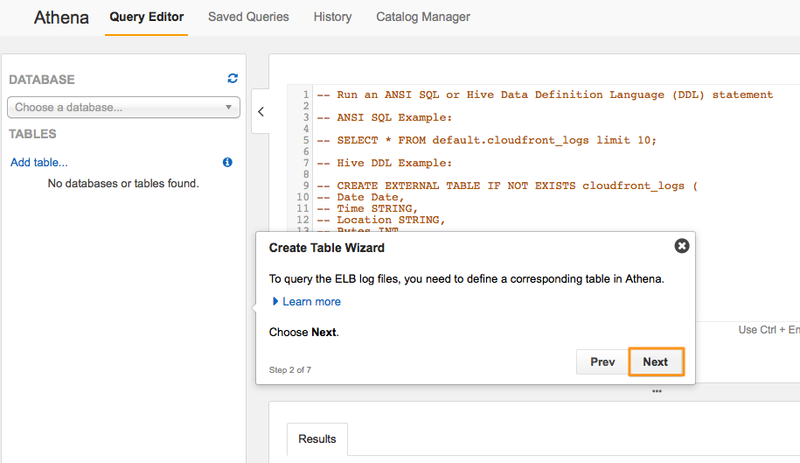The image size is (800, 463).
Task: Click the info icon beside Add table
Action: (227, 162)
